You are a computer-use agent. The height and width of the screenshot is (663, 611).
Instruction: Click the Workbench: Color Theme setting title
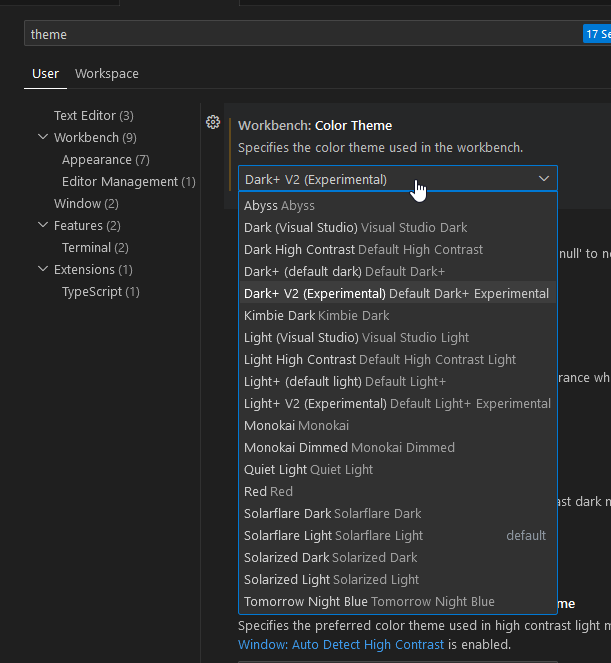pos(315,126)
